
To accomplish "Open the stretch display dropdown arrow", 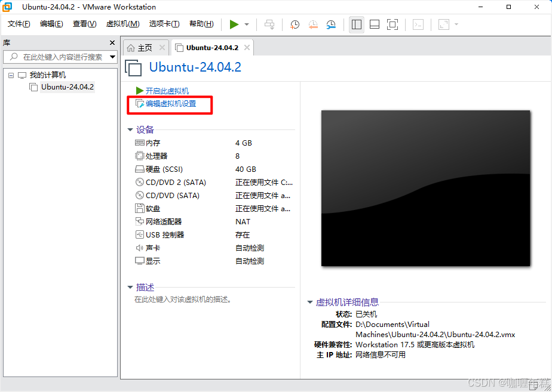I will tap(456, 24).
